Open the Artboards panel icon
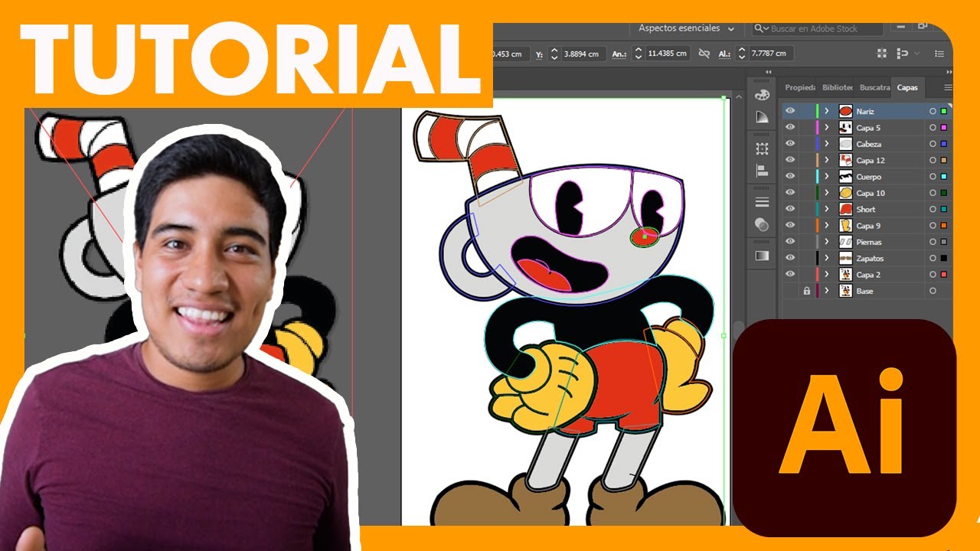 (762, 148)
